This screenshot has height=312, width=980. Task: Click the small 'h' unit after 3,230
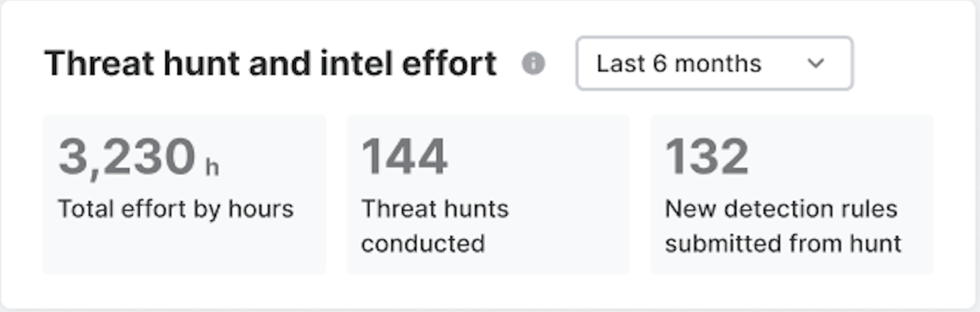click(x=212, y=167)
